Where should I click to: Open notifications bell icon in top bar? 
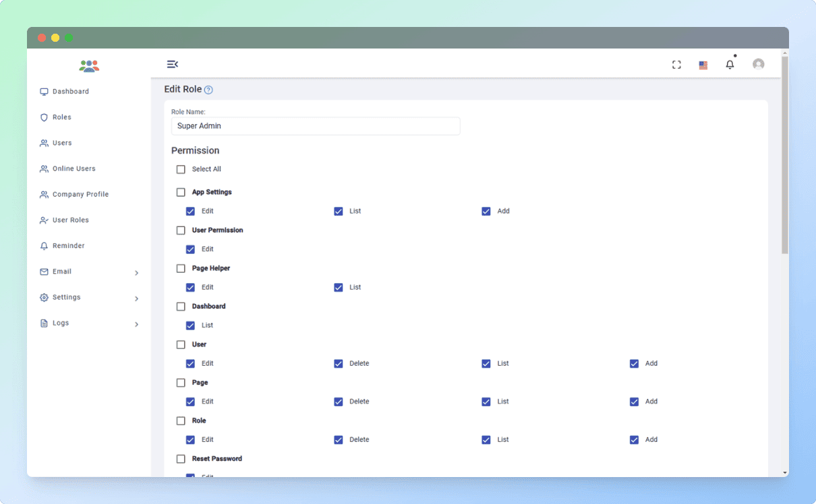pyautogui.click(x=730, y=65)
